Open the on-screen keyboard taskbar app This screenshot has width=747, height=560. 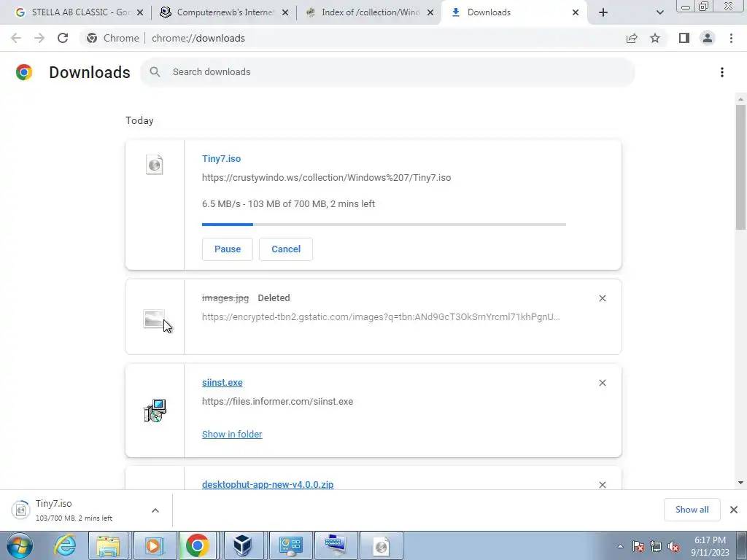coord(336,545)
